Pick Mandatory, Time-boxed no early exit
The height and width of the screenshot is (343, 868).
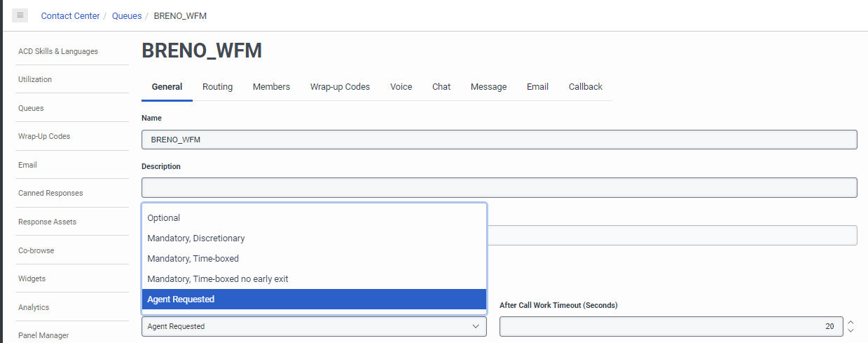218,279
